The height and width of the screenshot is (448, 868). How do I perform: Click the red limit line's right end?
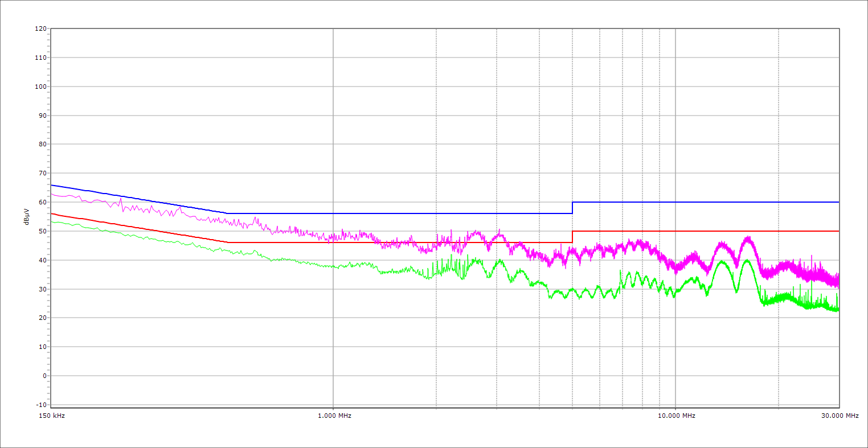tap(838, 231)
